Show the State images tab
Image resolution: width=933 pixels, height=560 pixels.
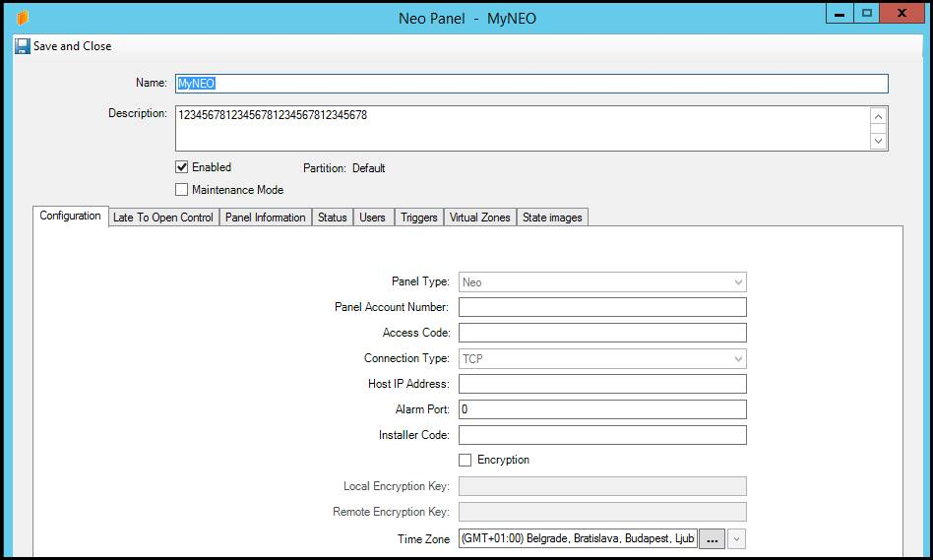coord(552,218)
